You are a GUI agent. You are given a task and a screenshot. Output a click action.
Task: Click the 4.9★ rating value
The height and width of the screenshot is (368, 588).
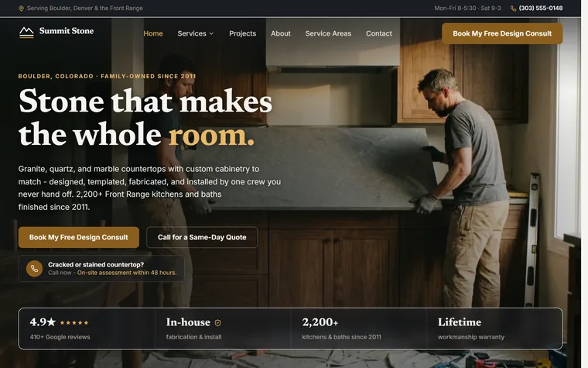[43, 322]
